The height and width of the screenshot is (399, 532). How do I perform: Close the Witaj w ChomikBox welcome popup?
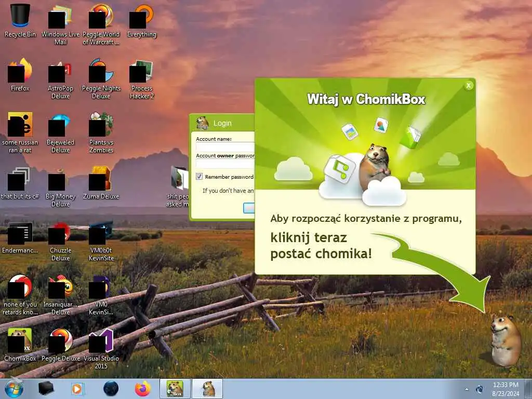(469, 86)
